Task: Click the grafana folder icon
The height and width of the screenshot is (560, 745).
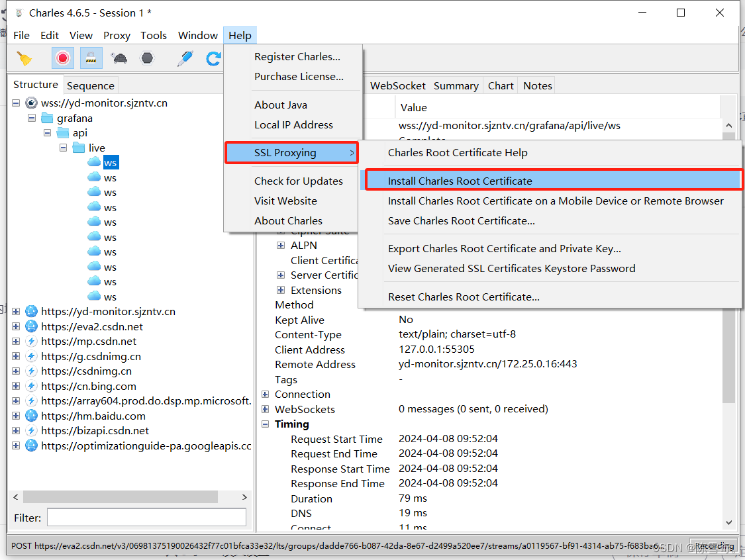Action: (x=47, y=118)
